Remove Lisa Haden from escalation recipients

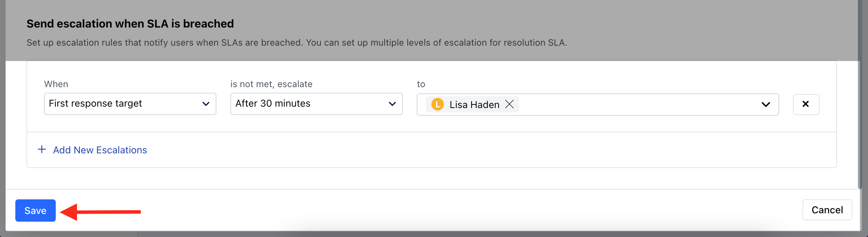pyautogui.click(x=509, y=104)
